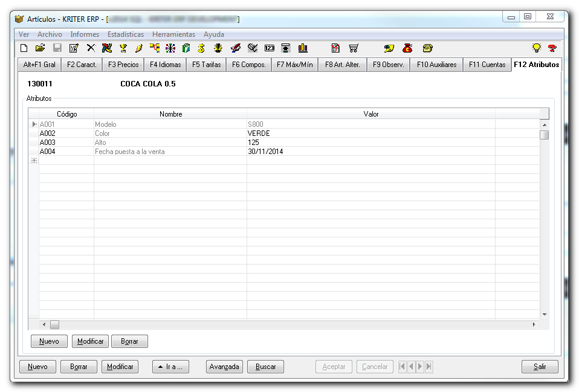Click the grid vertical scrollbar up arrow
Viewport: 579px width, 392px height.
(545, 125)
